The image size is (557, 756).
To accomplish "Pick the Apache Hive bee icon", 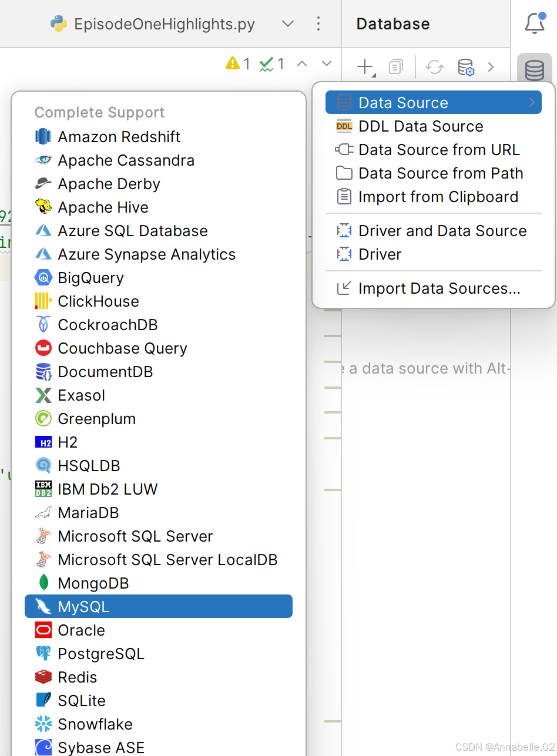I will pyautogui.click(x=43, y=207).
